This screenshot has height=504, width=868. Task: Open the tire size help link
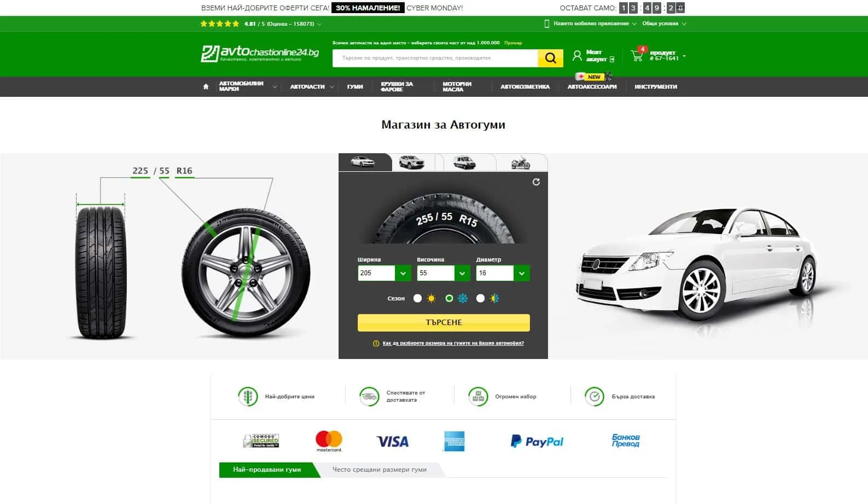coord(453,343)
